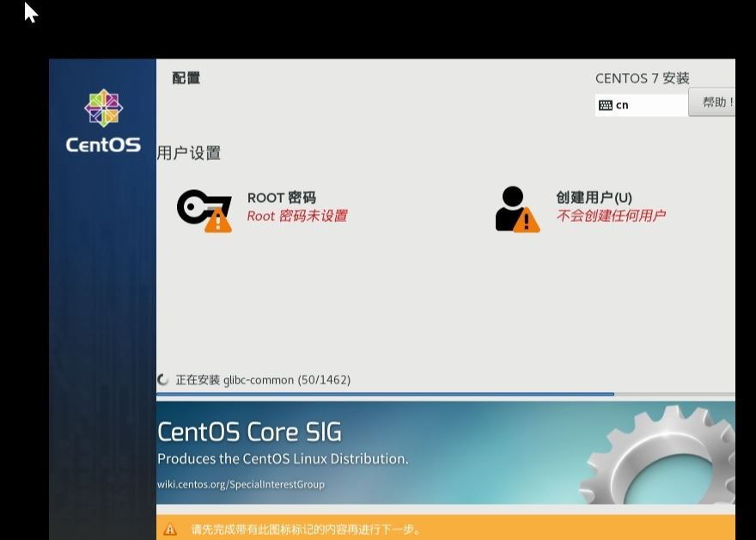The width and height of the screenshot is (756, 540).
Task: Click the red text 不会创建任何用户
Action: (611, 215)
